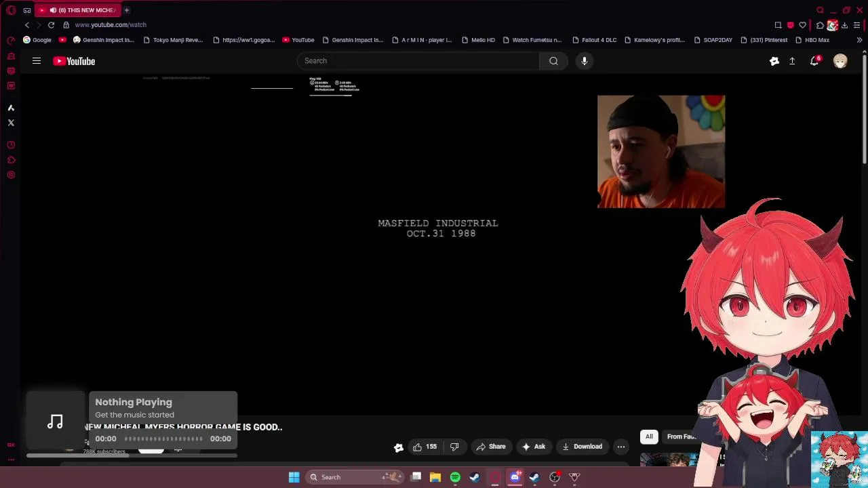Viewport: 868px width, 488px height.
Task: Reload the page
Action: pos(51,25)
